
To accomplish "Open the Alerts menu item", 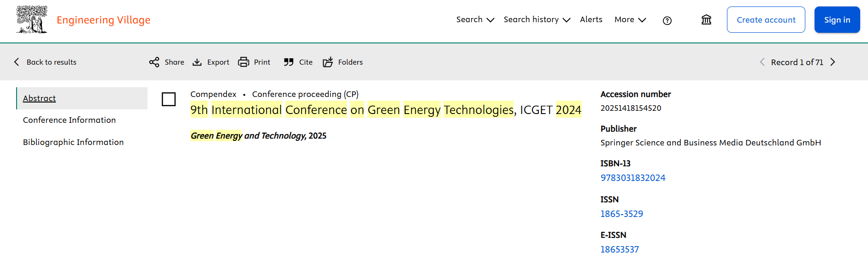I will click(591, 19).
